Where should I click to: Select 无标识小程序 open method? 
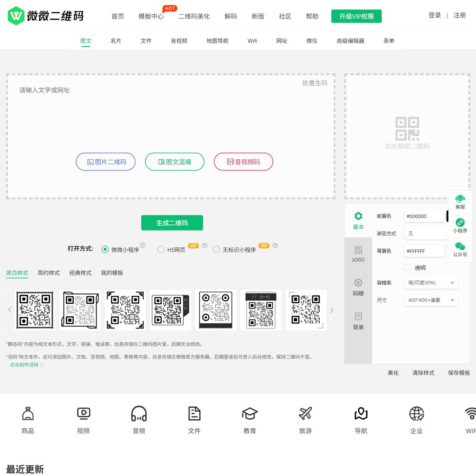216,250
